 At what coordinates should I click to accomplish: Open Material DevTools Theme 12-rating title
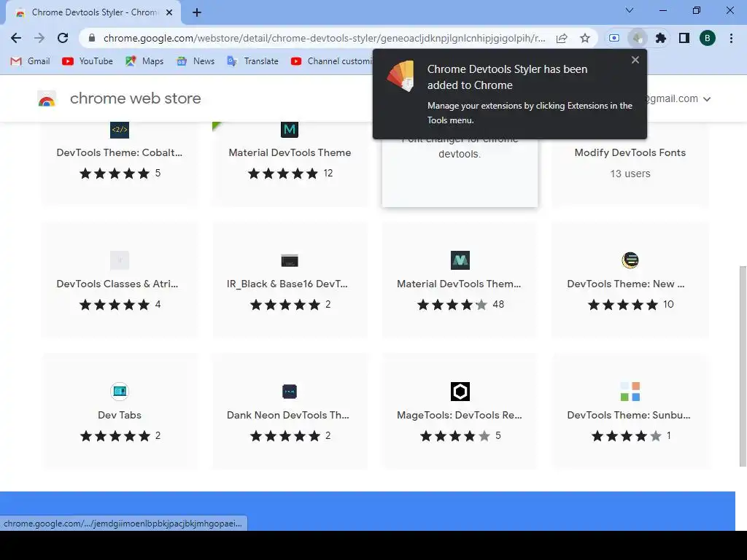(290, 152)
